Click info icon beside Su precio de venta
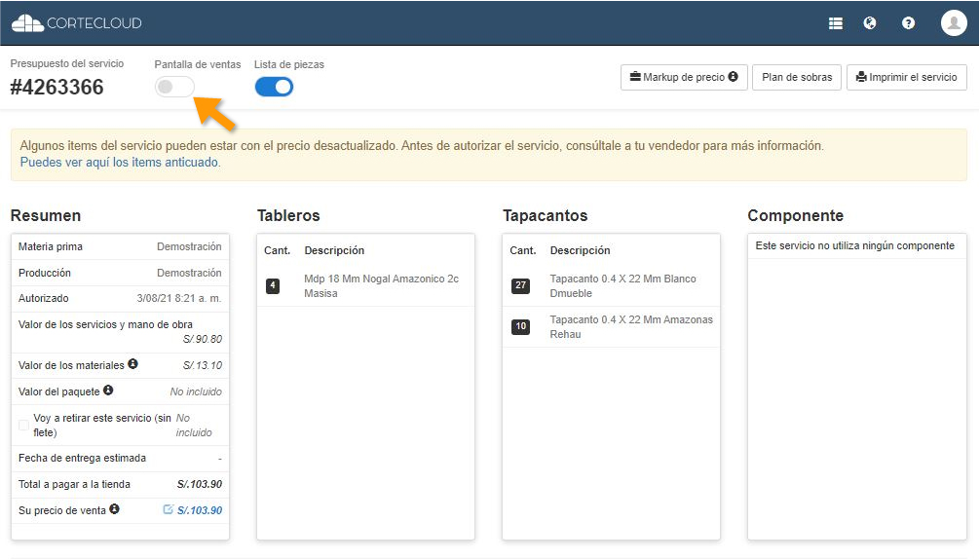The image size is (980, 559). 114,509
